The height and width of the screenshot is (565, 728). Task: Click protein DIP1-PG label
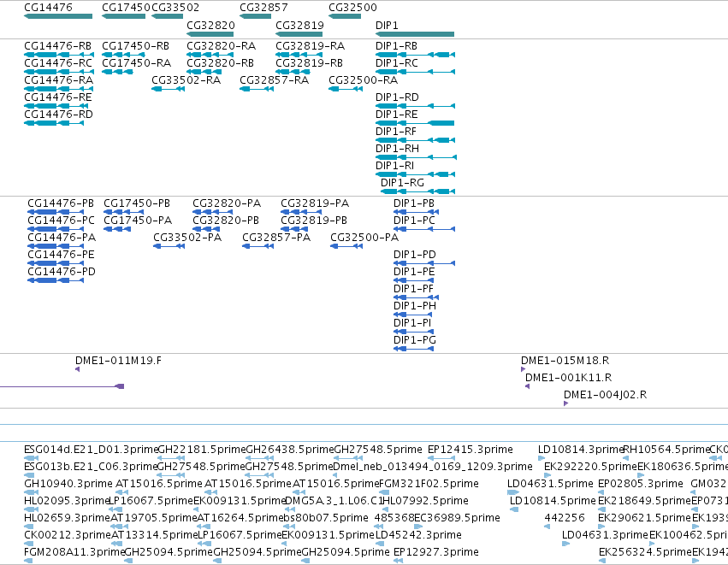[415, 340]
